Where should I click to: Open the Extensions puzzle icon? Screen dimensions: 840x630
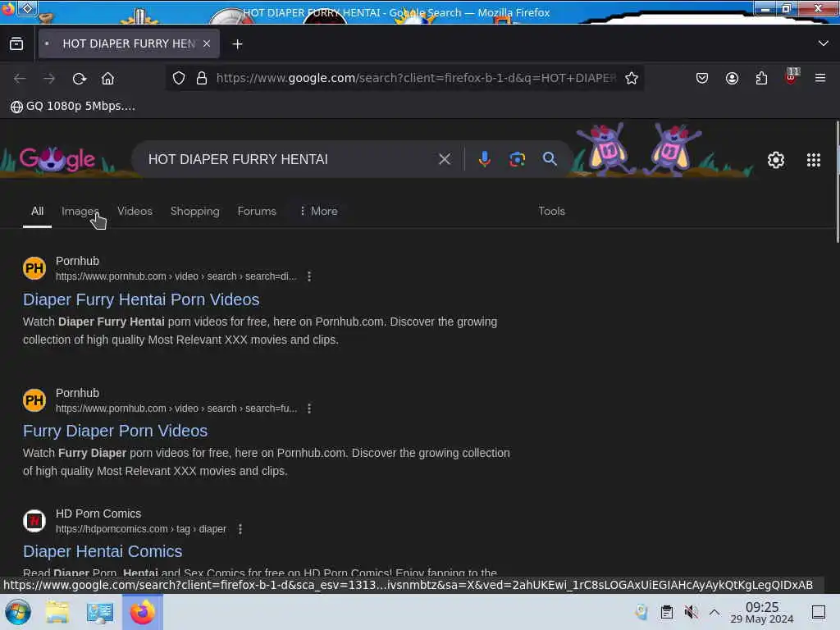tap(761, 78)
